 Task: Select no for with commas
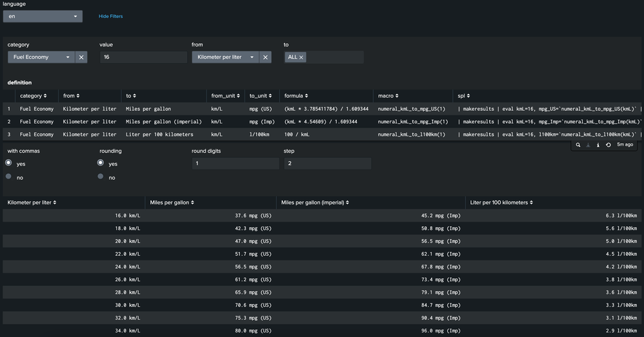pos(8,177)
